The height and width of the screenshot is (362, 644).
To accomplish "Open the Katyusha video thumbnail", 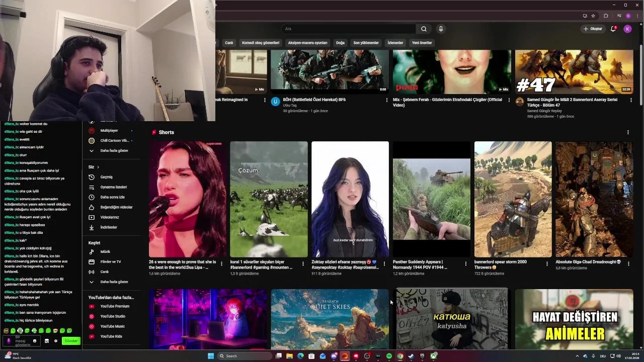I will (452, 319).
